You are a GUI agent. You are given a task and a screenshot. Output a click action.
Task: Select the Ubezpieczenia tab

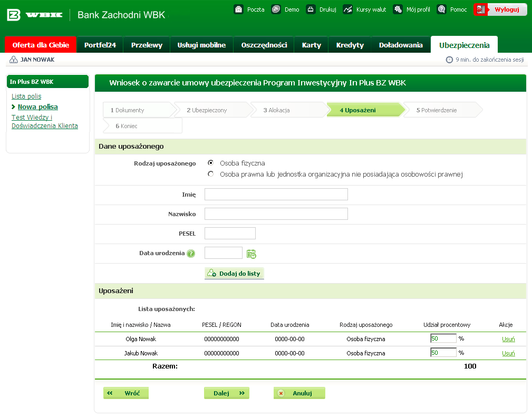464,45
